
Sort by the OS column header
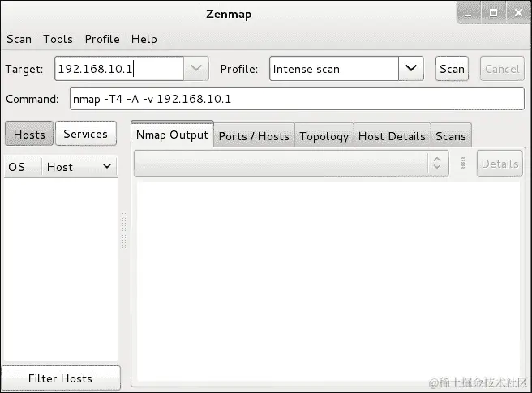point(23,167)
